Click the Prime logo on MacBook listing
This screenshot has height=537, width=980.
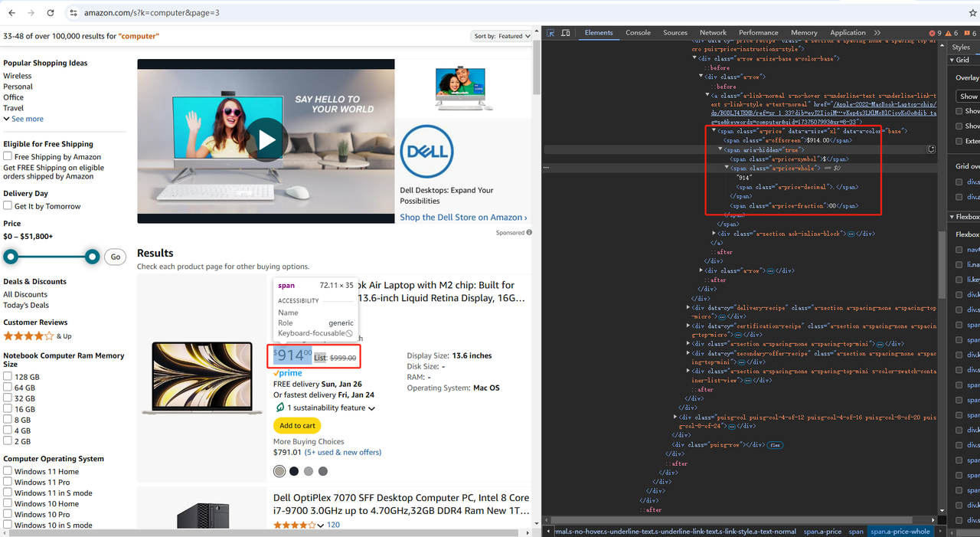tap(288, 373)
